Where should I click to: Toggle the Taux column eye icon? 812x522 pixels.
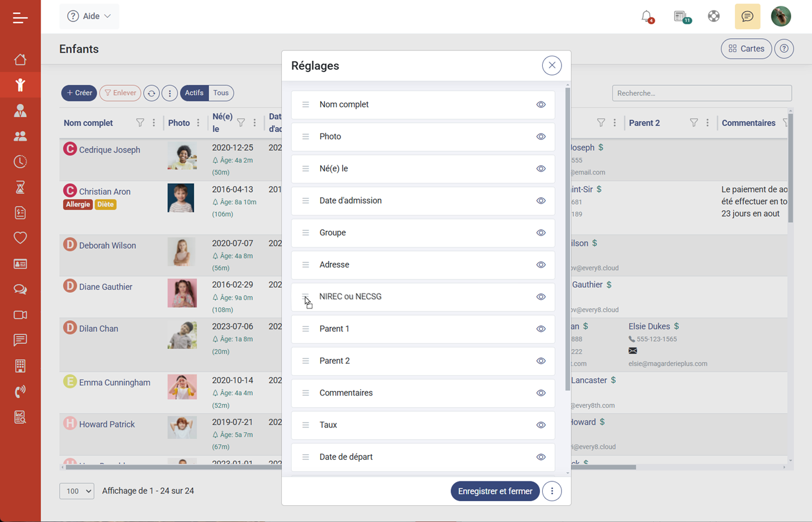(x=541, y=425)
